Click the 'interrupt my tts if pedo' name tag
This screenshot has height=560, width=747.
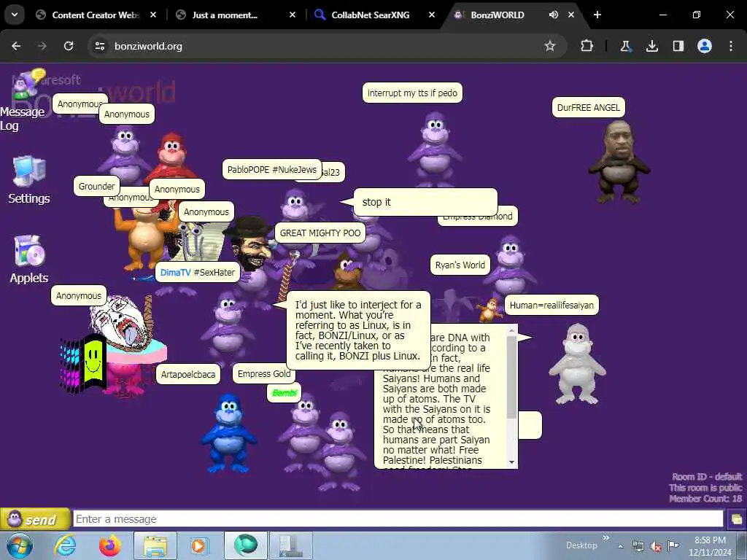tap(412, 93)
